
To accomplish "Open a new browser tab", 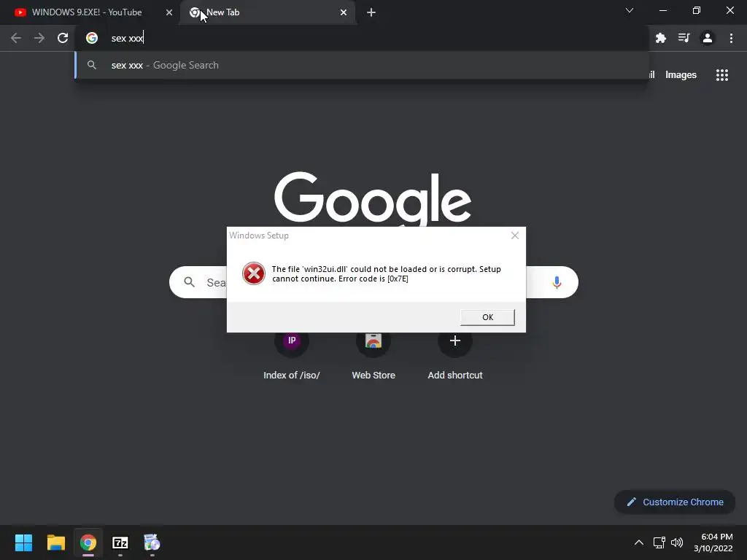I will pyautogui.click(x=371, y=12).
